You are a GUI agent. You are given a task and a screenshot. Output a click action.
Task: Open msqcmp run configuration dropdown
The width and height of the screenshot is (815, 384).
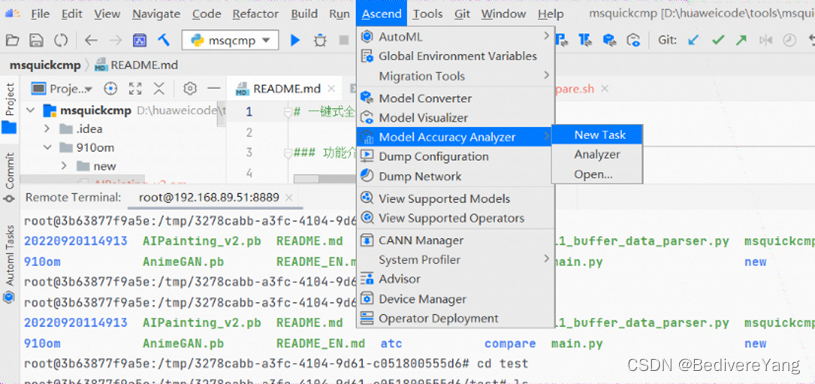230,40
